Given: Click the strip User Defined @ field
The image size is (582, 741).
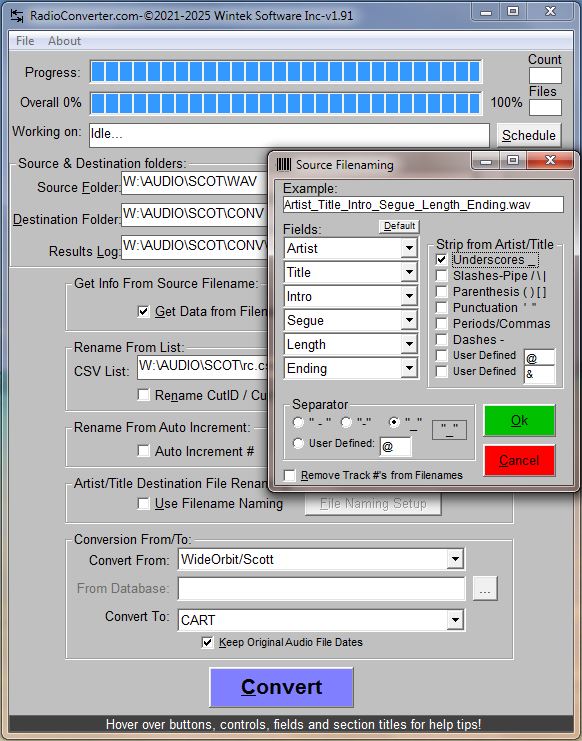Looking at the screenshot, I should (x=539, y=358).
